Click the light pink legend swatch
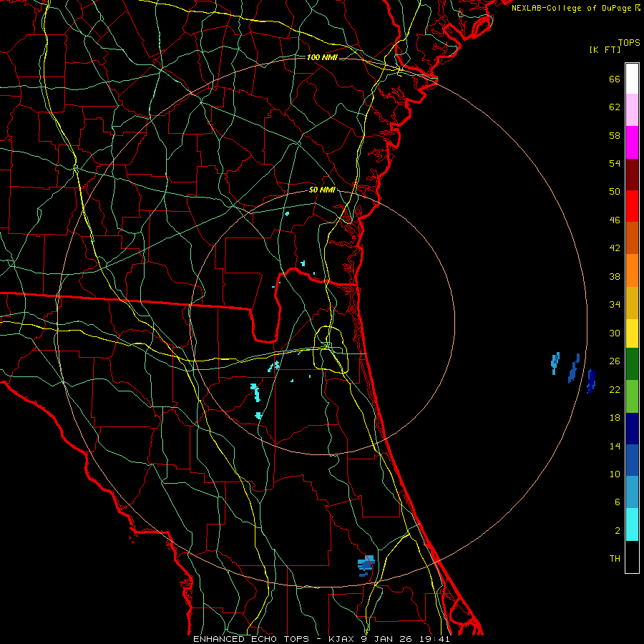644x644 pixels. click(x=632, y=110)
